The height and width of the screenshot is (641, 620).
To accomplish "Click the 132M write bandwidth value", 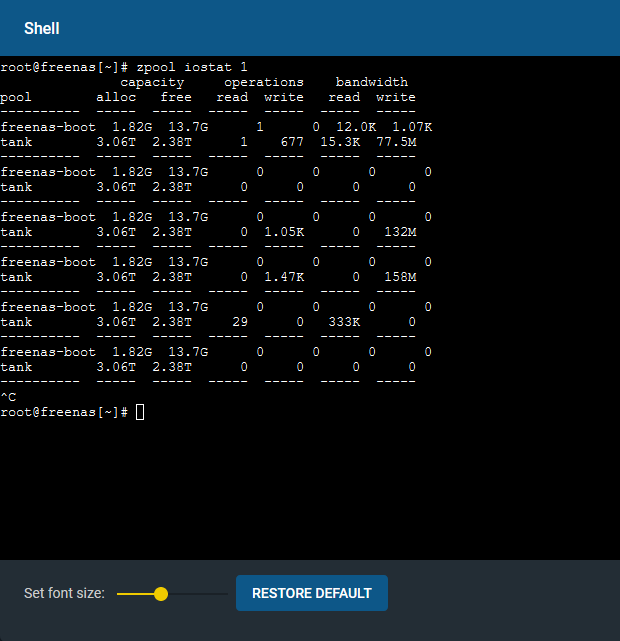I will tap(400, 232).
